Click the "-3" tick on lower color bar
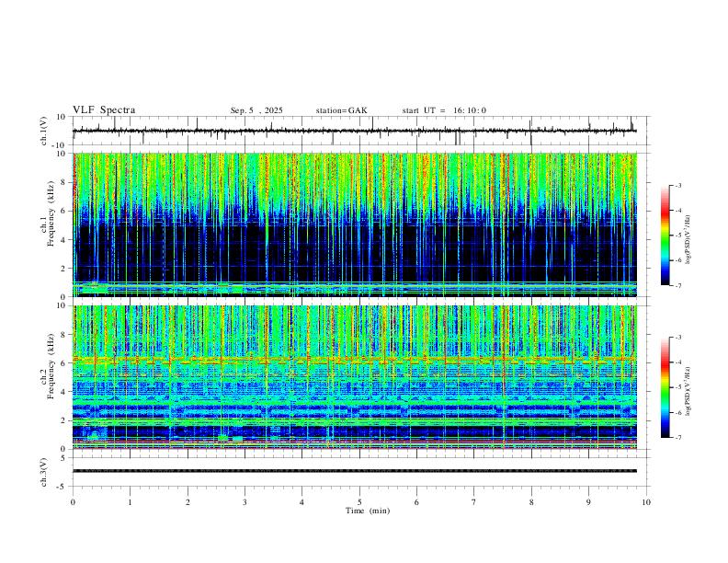 677,338
